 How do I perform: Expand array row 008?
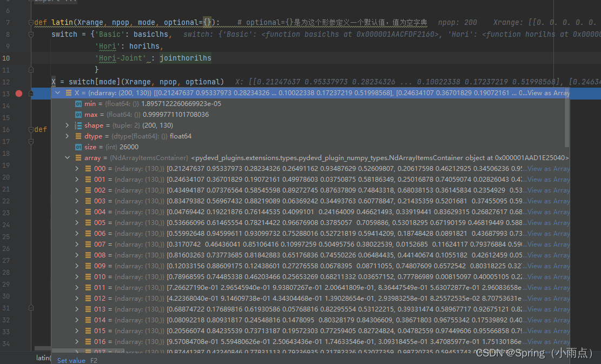tap(77, 255)
